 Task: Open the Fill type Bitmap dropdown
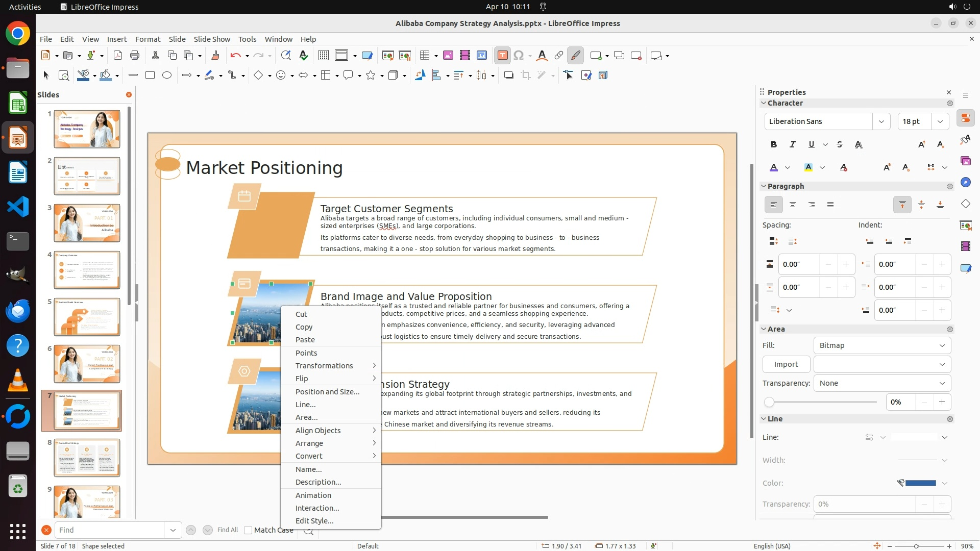(881, 345)
